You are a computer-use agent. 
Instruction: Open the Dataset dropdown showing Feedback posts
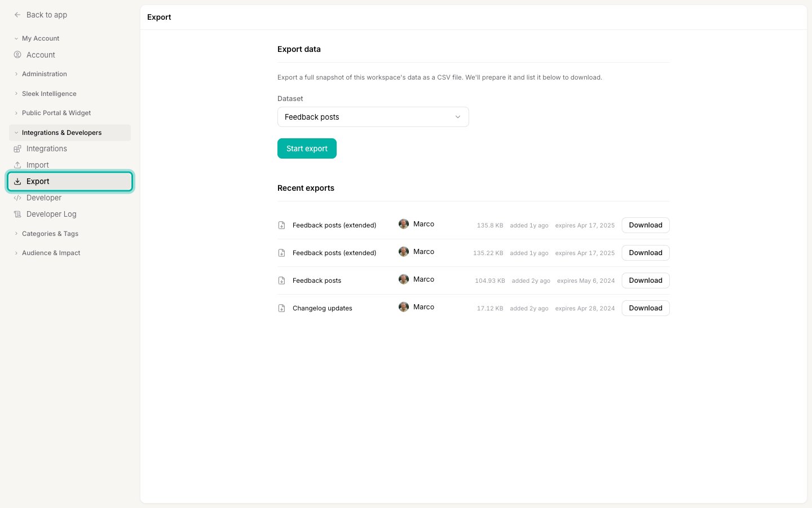tap(373, 117)
